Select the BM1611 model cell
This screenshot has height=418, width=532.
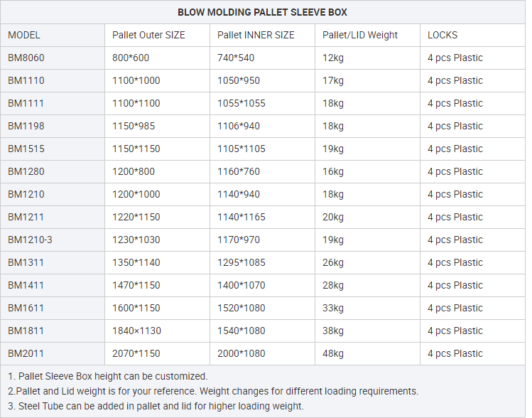coord(26,308)
